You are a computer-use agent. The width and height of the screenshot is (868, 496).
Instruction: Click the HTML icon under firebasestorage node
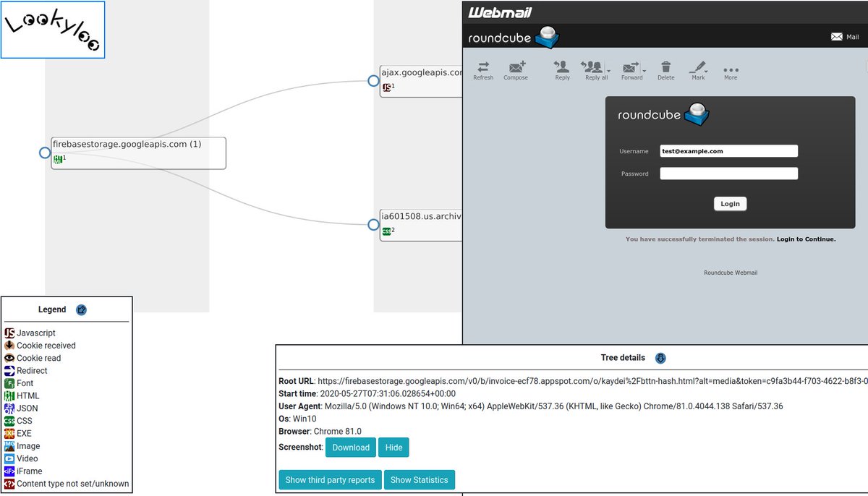(x=58, y=159)
